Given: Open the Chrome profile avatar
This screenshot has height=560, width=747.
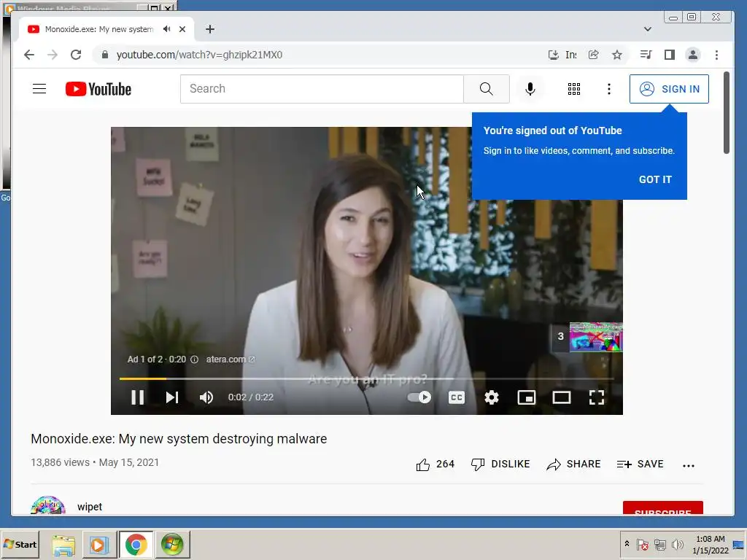Looking at the screenshot, I should pyautogui.click(x=693, y=55).
